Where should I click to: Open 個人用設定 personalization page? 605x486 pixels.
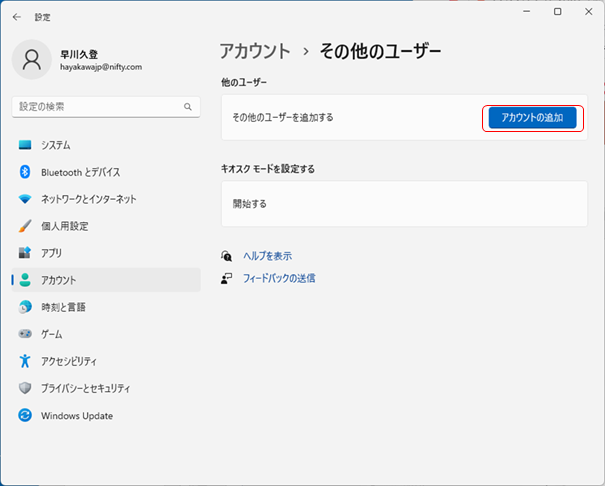(x=64, y=226)
